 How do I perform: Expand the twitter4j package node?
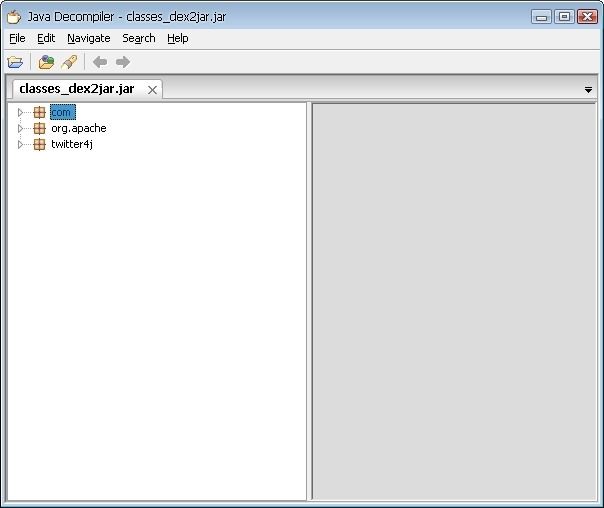pyautogui.click(x=20, y=144)
